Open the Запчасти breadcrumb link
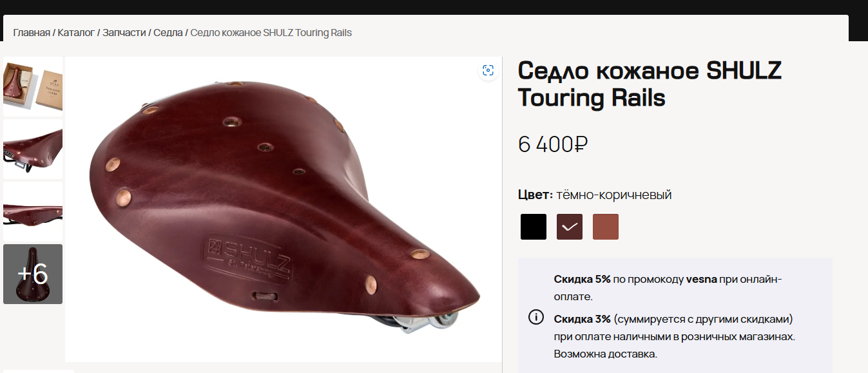 pyautogui.click(x=124, y=32)
